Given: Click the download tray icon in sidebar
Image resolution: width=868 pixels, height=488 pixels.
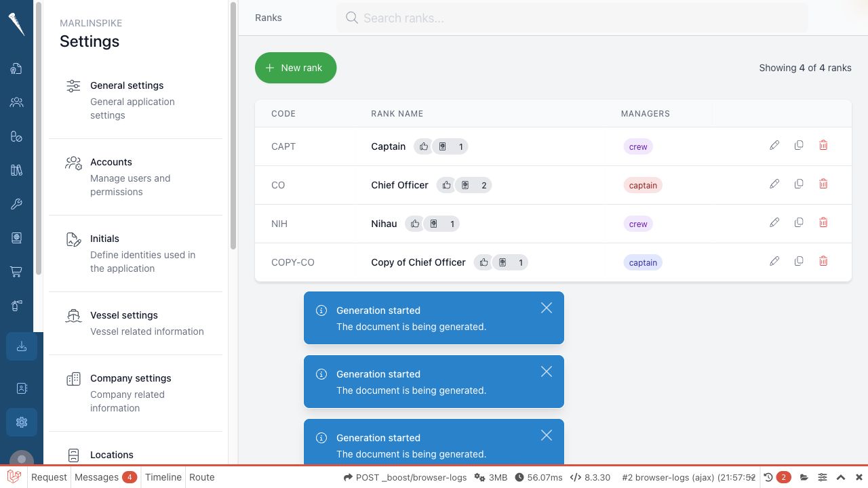Looking at the screenshot, I should [x=22, y=346].
